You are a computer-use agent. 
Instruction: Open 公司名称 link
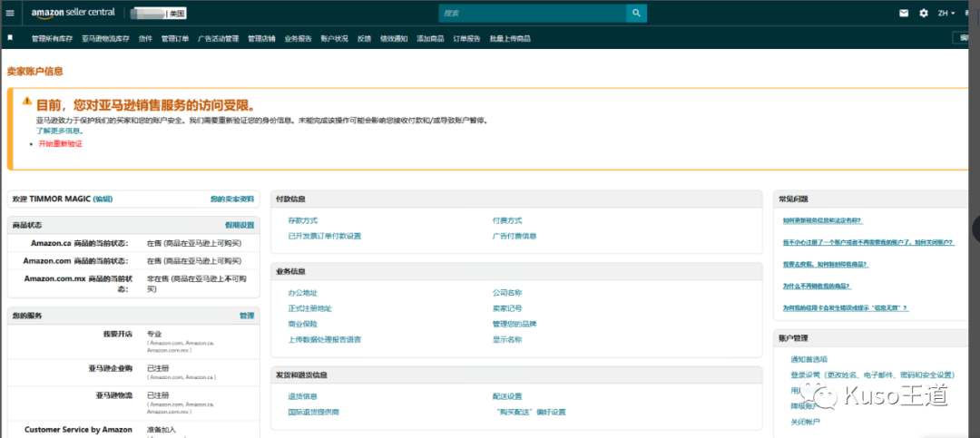507,293
